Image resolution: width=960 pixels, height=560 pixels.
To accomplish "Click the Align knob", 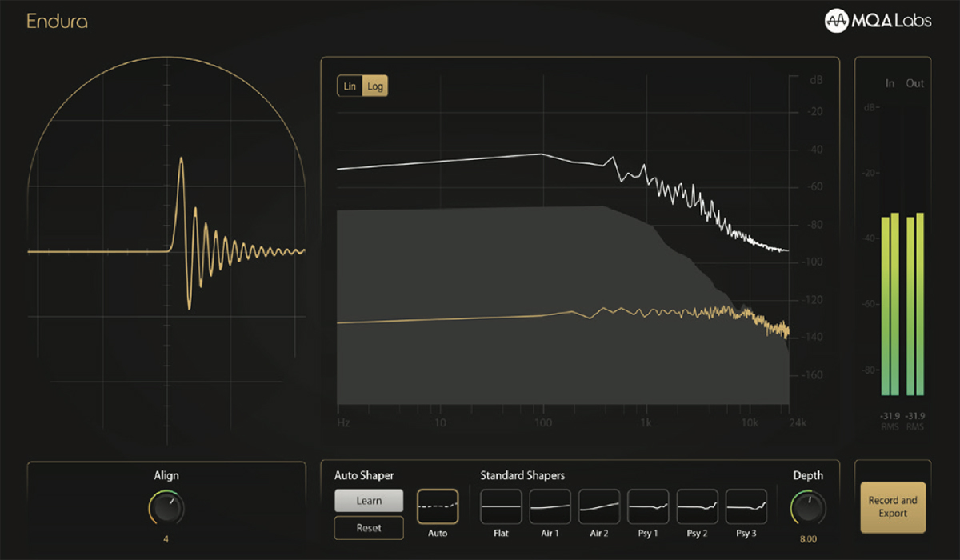I will (x=166, y=508).
